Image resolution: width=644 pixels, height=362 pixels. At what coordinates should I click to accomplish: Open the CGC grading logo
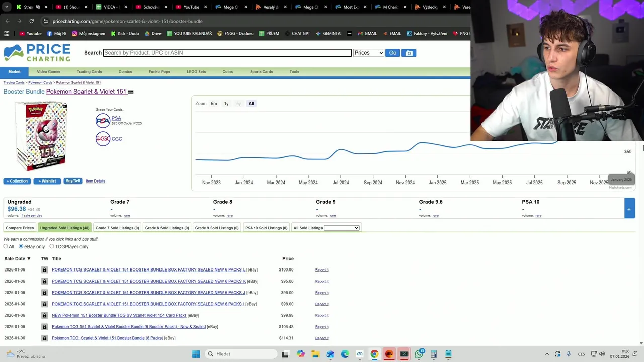[x=103, y=139]
